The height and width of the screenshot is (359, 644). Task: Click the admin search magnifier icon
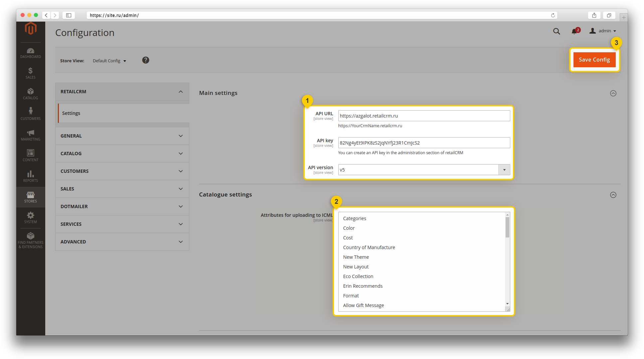click(x=557, y=31)
